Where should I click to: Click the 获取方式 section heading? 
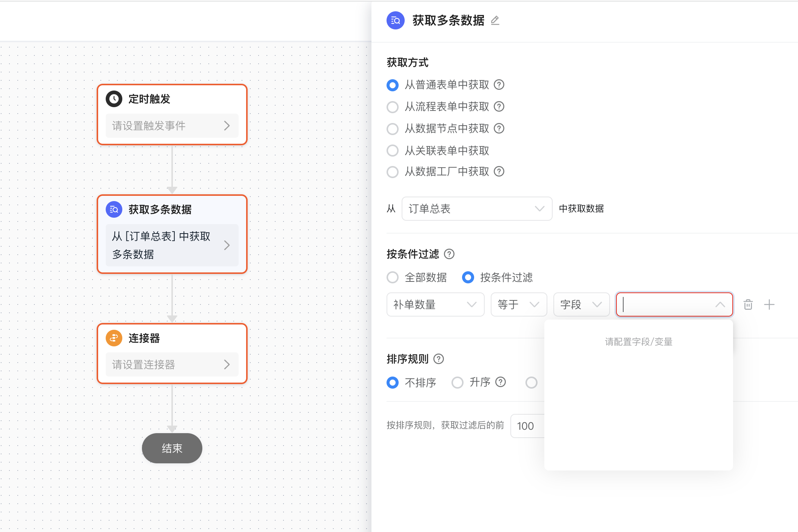(x=408, y=62)
